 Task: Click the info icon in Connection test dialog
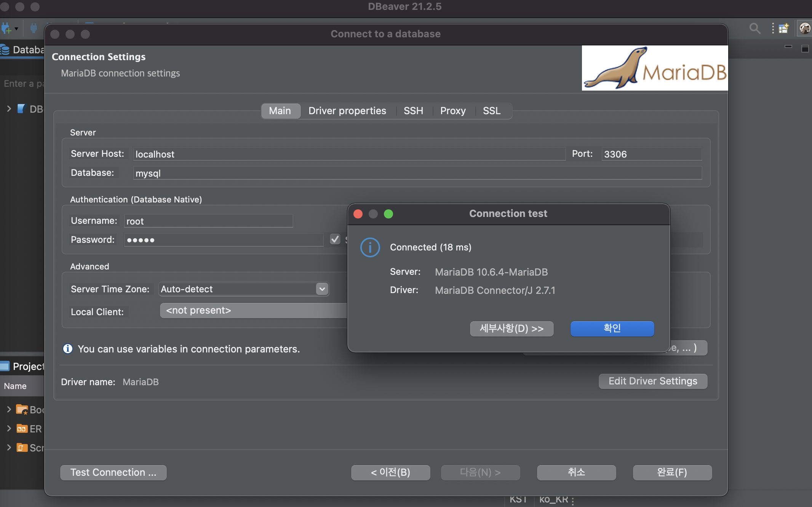pyautogui.click(x=370, y=247)
